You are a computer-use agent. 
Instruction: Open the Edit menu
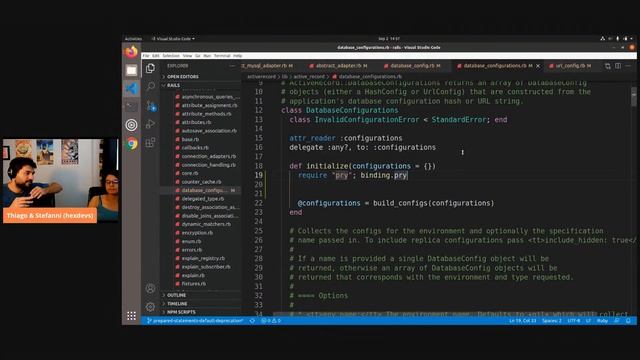[156, 56]
